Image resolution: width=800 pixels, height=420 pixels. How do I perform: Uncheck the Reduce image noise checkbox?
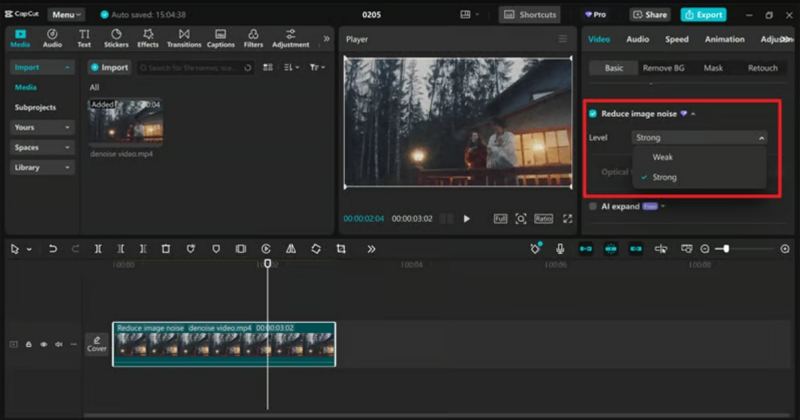(x=593, y=114)
